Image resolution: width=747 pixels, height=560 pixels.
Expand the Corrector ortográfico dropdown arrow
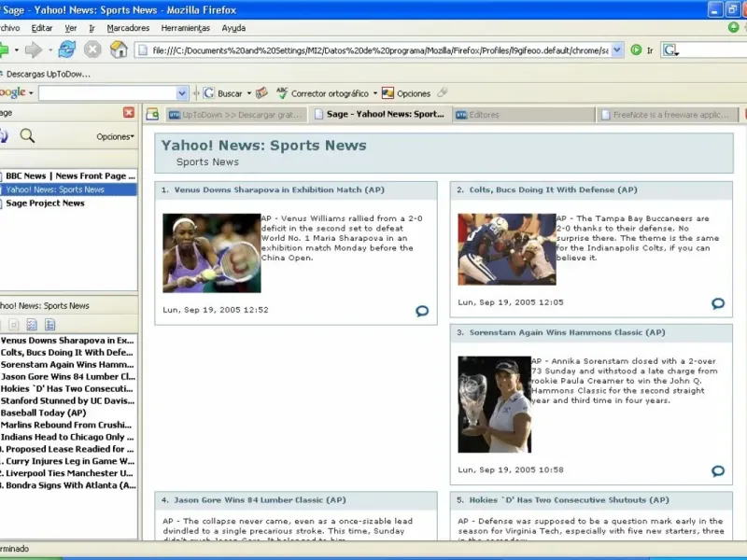(x=375, y=93)
